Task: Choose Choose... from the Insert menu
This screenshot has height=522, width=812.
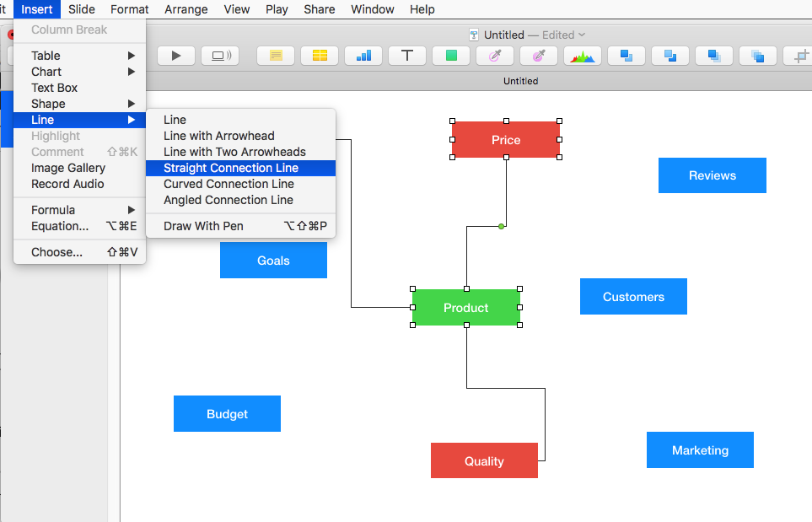Action: (x=79, y=252)
